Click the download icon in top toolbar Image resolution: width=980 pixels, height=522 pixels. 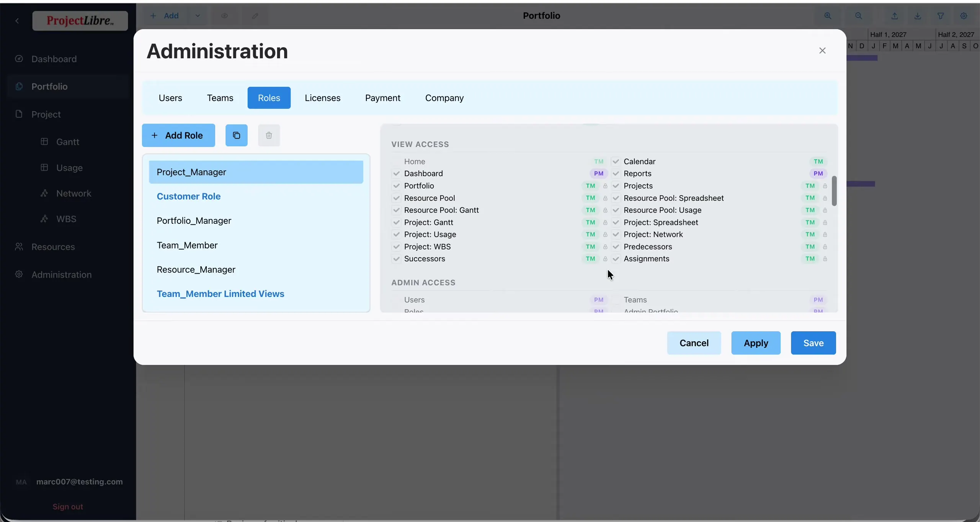point(918,16)
